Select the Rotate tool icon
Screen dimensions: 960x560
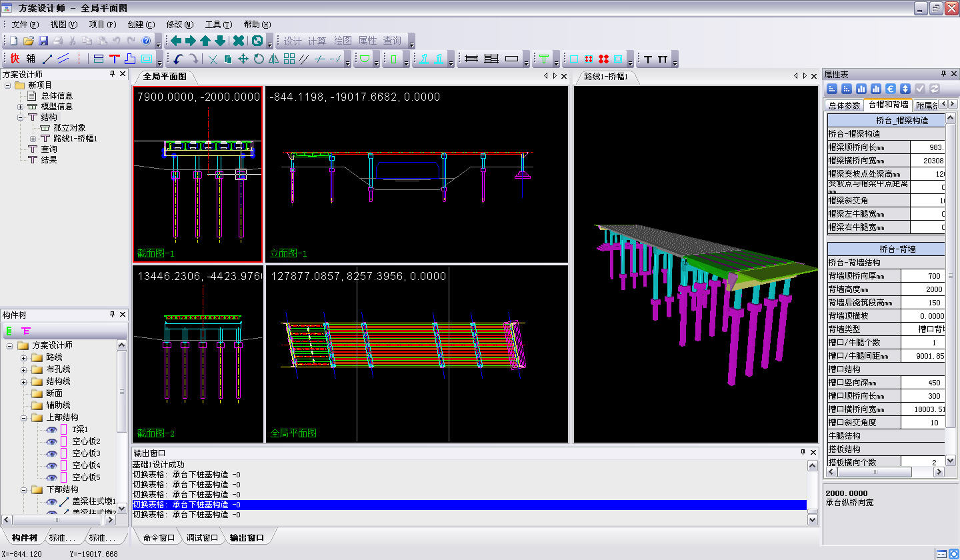pyautogui.click(x=259, y=59)
